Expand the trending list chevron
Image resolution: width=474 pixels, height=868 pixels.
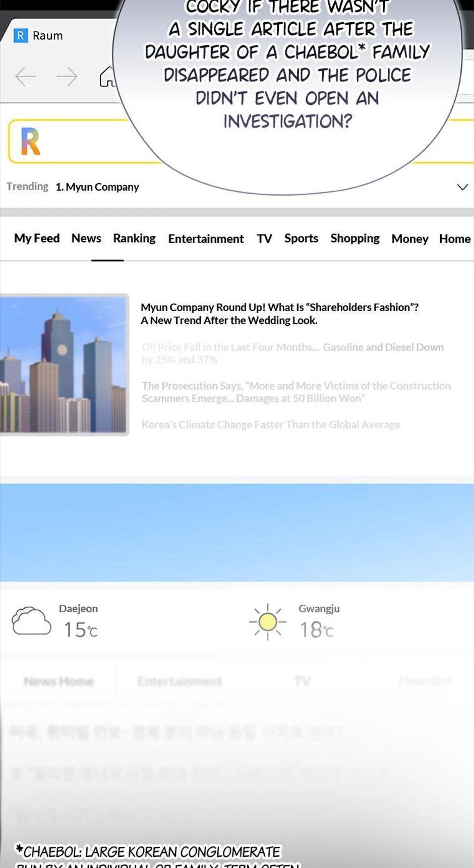point(462,187)
